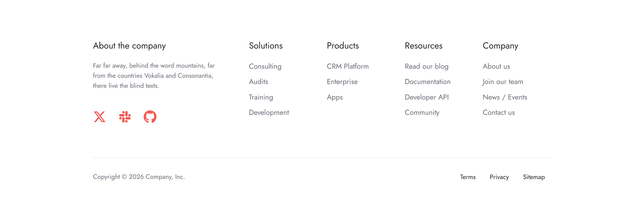Go to the Audits link
The height and width of the screenshot is (222, 644).
tap(258, 82)
